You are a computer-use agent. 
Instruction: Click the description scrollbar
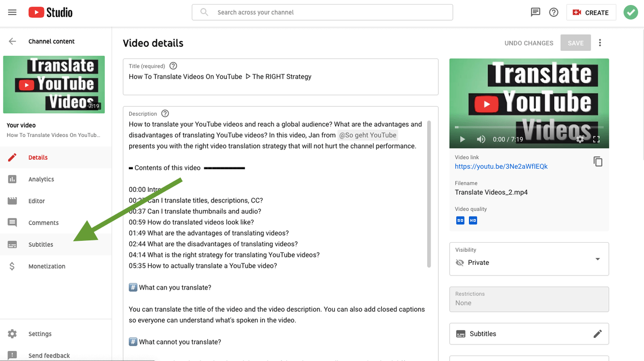(x=429, y=194)
